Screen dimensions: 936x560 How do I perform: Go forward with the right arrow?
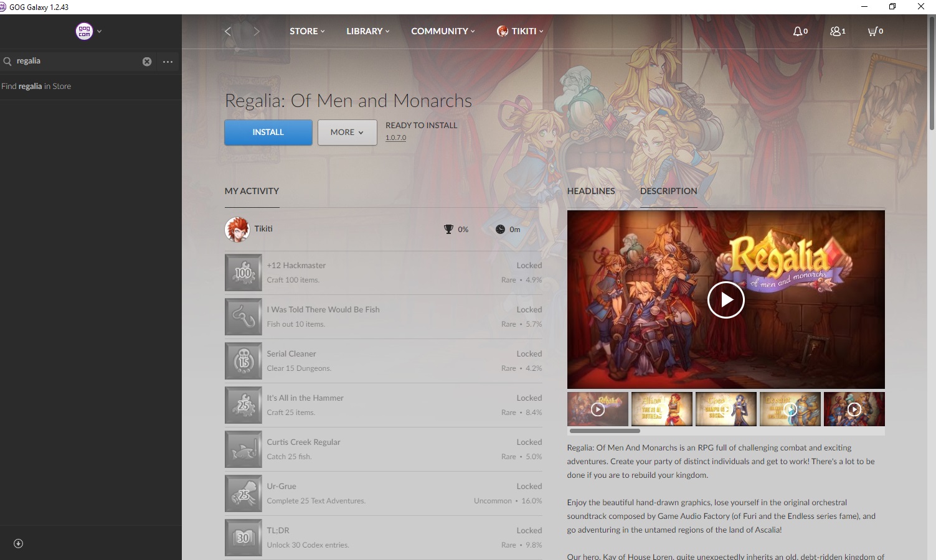pos(257,31)
